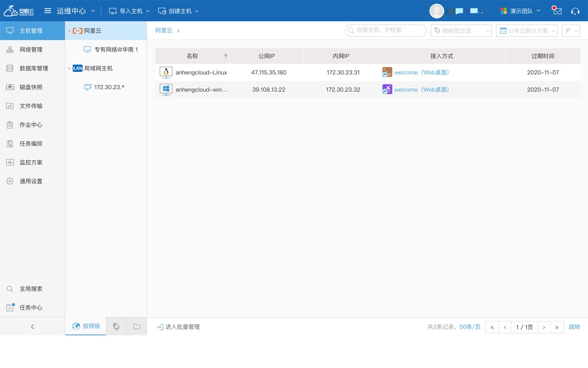Viewport: 588px width, 368px height.
Task: Click the magnifier icon in the search box
Action: coord(351,30)
